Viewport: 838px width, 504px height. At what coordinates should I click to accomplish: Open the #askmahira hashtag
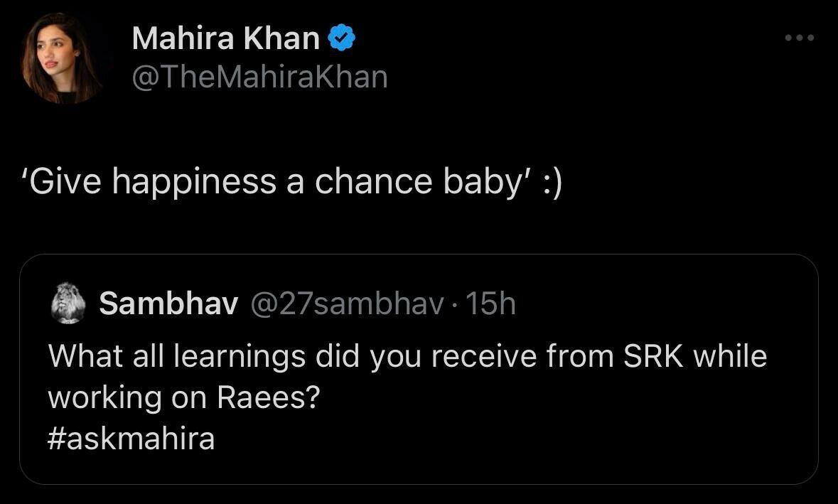point(131,439)
